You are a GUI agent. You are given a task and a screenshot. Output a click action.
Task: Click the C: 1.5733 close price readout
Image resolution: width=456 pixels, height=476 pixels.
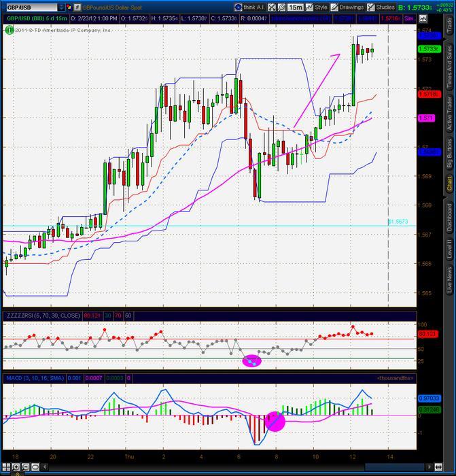[224, 18]
